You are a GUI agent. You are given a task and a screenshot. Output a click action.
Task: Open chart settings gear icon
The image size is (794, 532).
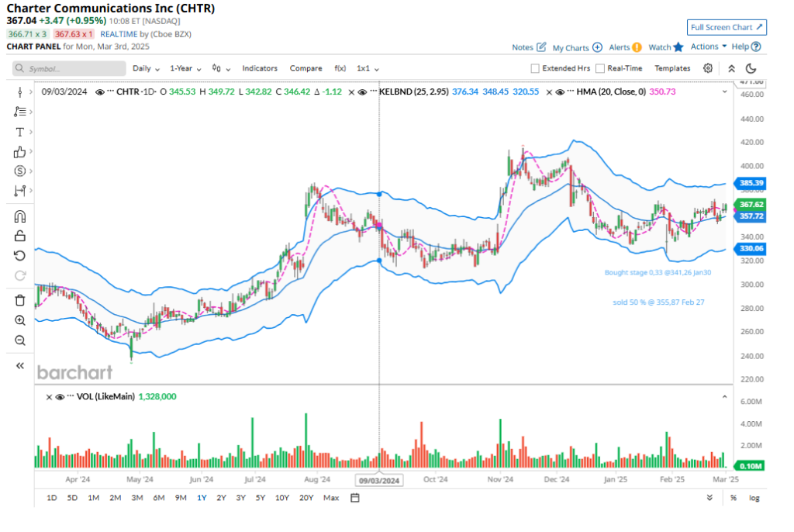click(x=708, y=68)
